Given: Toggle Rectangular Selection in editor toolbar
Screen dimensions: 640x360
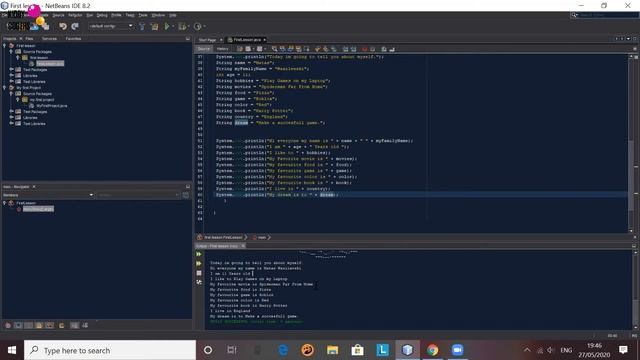Looking at the screenshot, I should [x=307, y=49].
